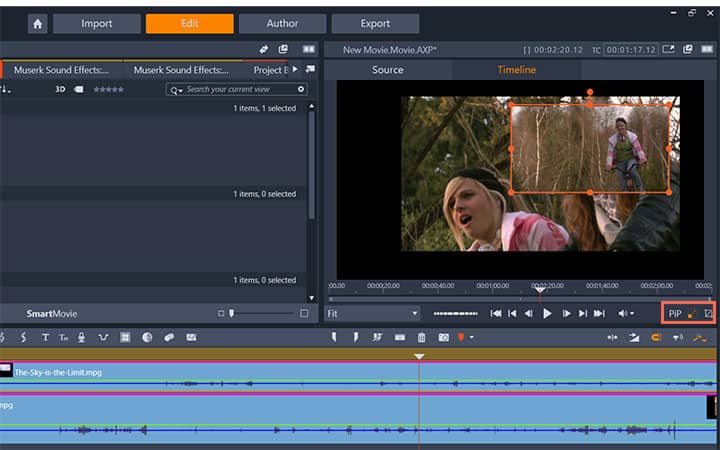Filter library by star rating
720x450 pixels.
point(108,90)
